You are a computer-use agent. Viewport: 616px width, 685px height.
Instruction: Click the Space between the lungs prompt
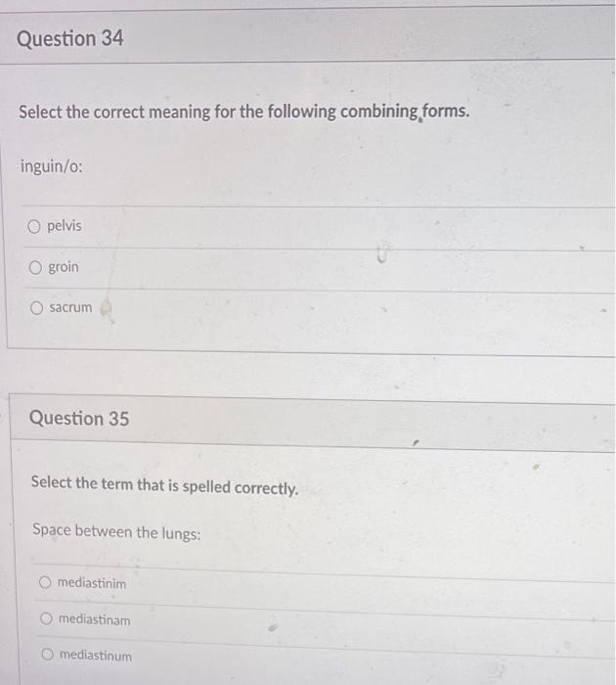tap(116, 531)
